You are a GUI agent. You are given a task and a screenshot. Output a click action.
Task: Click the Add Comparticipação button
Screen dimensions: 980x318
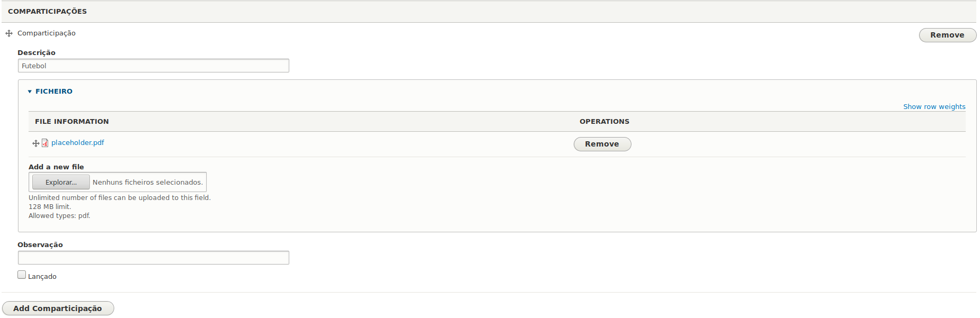point(58,308)
